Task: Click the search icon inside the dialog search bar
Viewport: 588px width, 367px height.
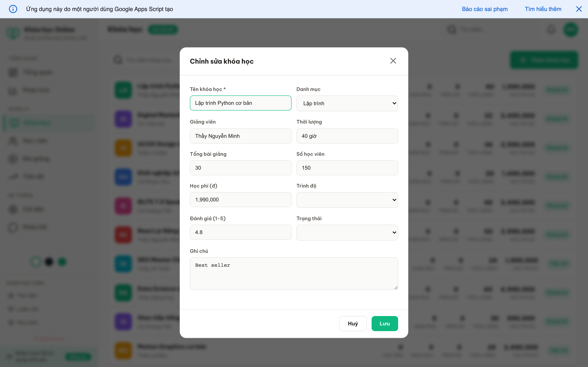Action: point(118,60)
